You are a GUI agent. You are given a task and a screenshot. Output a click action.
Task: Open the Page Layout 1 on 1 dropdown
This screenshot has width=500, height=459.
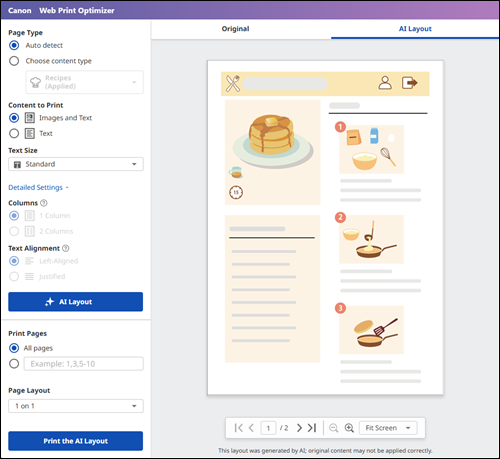76,406
